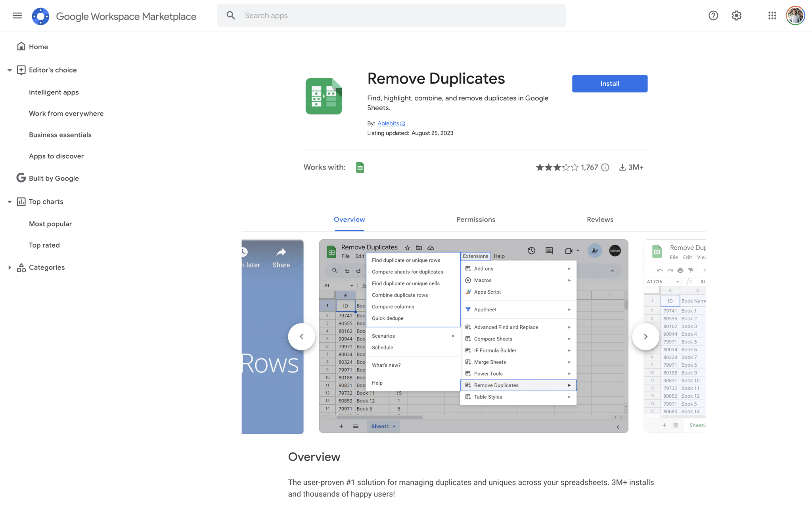
Task: Click the Remove Duplicates app icon
Action: pos(324,96)
